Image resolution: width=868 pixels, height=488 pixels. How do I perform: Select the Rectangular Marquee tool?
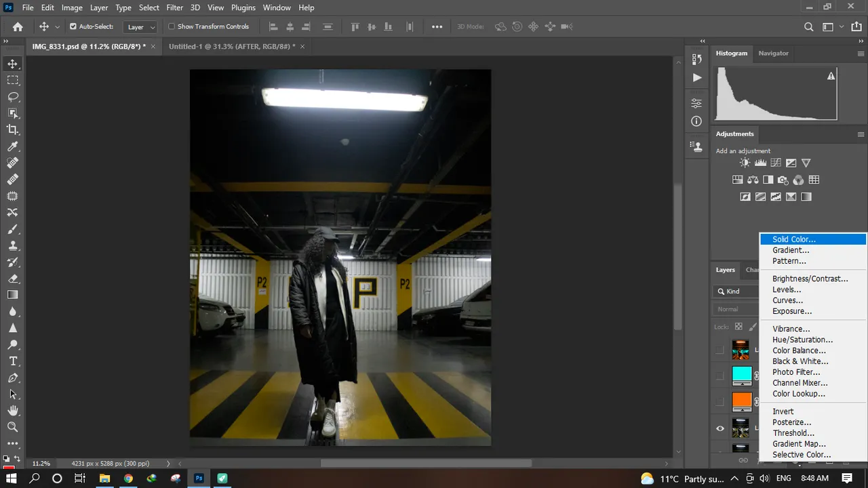(x=12, y=80)
